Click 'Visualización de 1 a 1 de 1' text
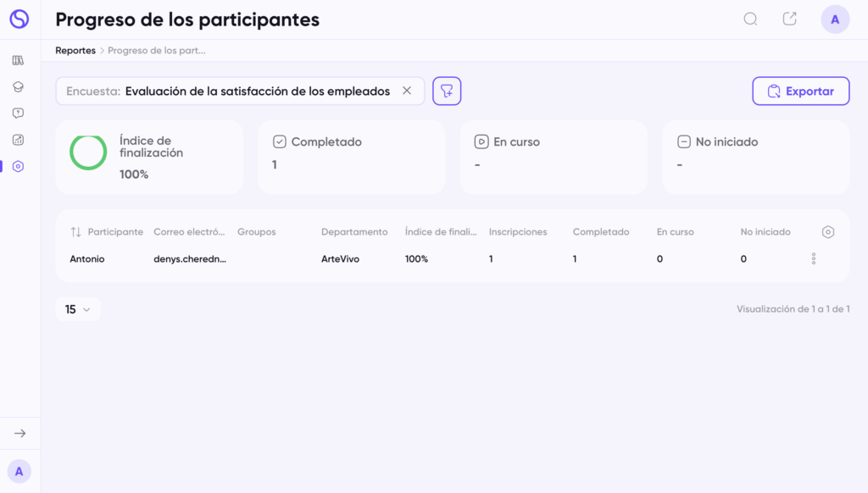Viewport: 868px width, 493px height. (x=793, y=309)
